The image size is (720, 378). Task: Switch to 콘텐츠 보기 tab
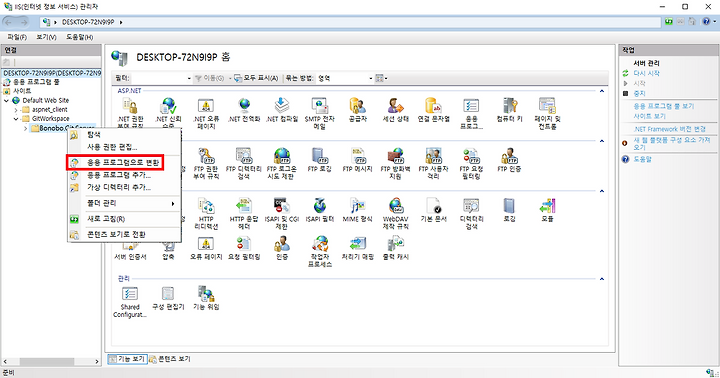click(169, 359)
